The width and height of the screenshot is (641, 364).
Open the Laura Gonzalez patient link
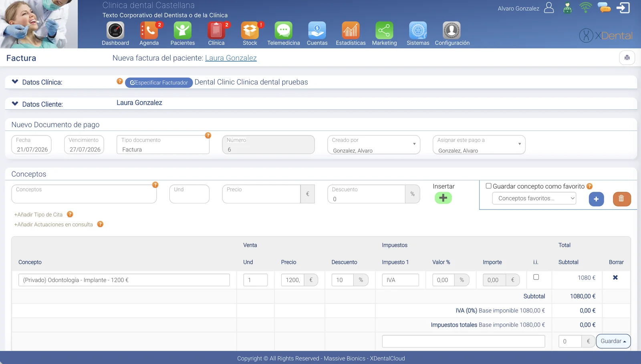[x=231, y=58]
